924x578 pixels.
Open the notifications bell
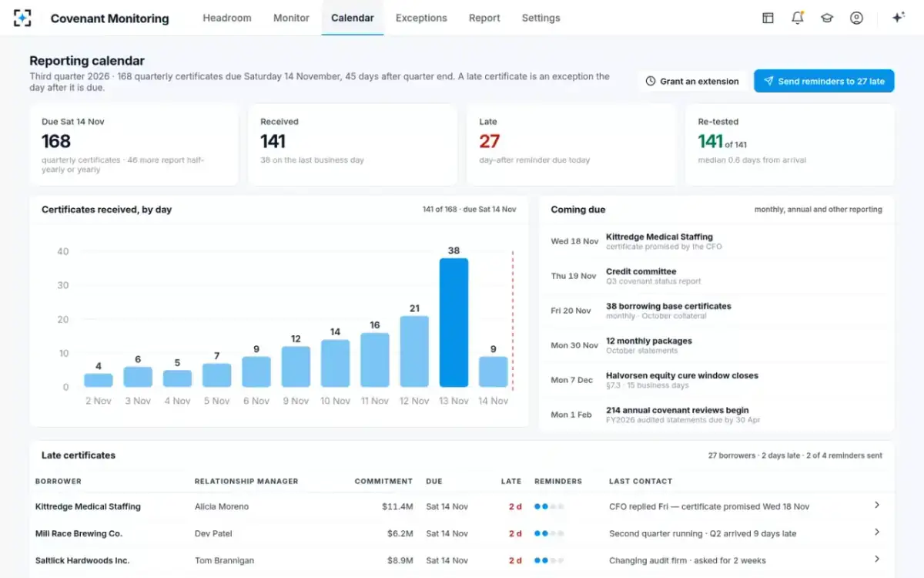798,18
